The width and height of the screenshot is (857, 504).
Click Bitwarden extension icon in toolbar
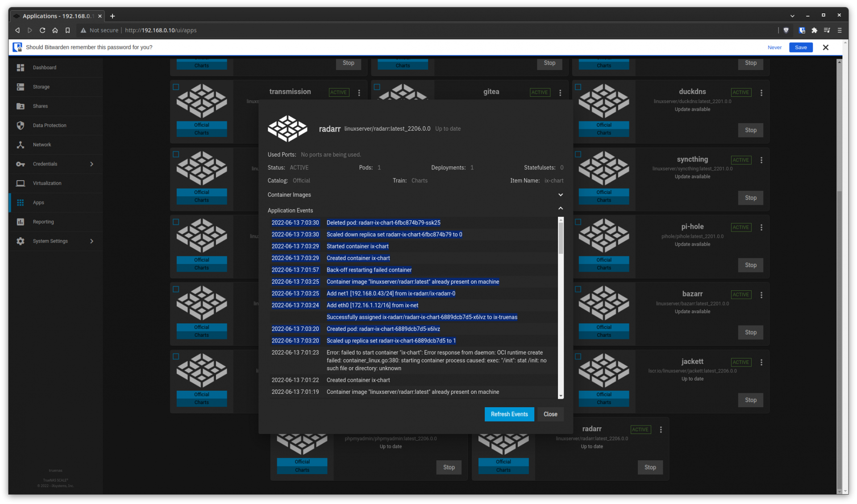[x=802, y=30]
